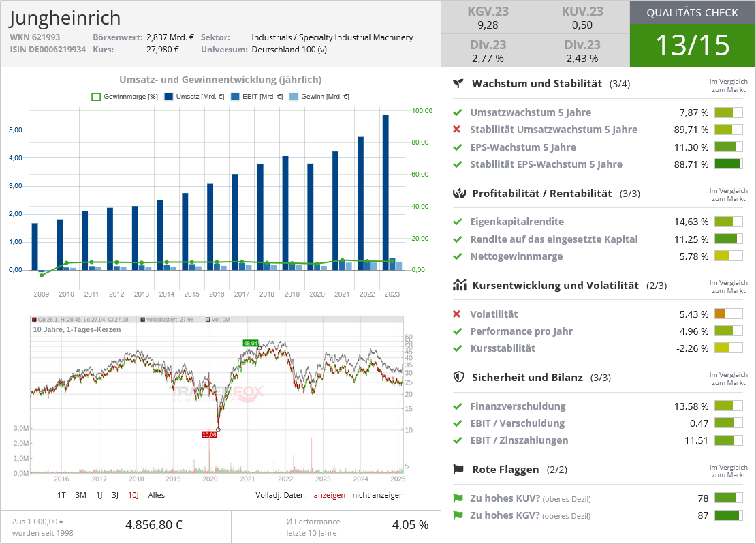Viewport: 756px width, 544px height.
Task: Select the 10J chart timeframe
Action: (133, 495)
